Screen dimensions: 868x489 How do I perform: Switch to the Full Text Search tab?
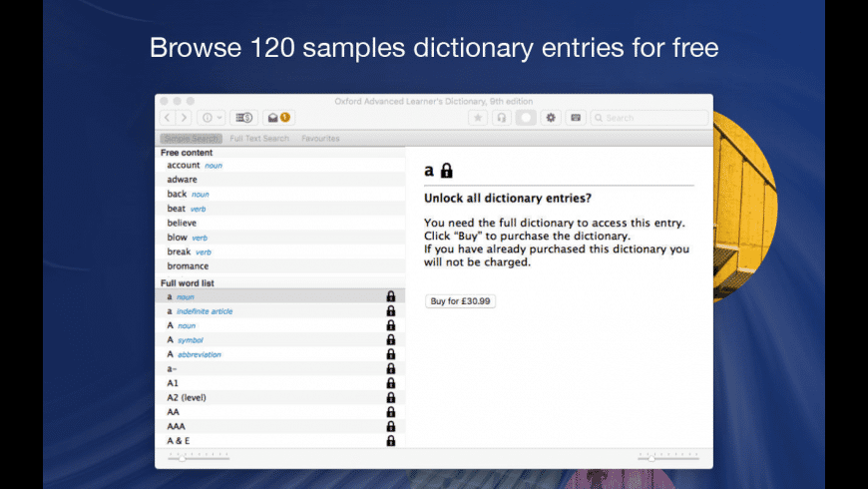[x=259, y=139]
